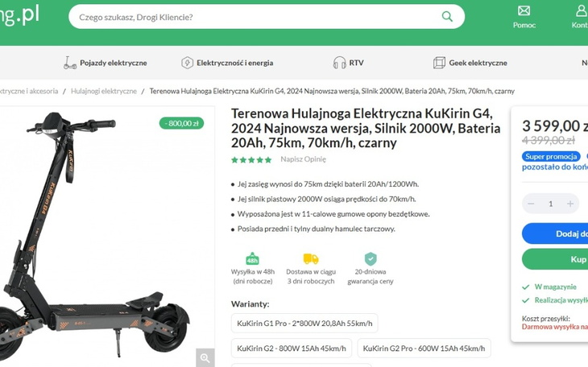The image size is (588, 367).
Task: Click the yellow delivery truck icon
Action: pyautogui.click(x=311, y=258)
